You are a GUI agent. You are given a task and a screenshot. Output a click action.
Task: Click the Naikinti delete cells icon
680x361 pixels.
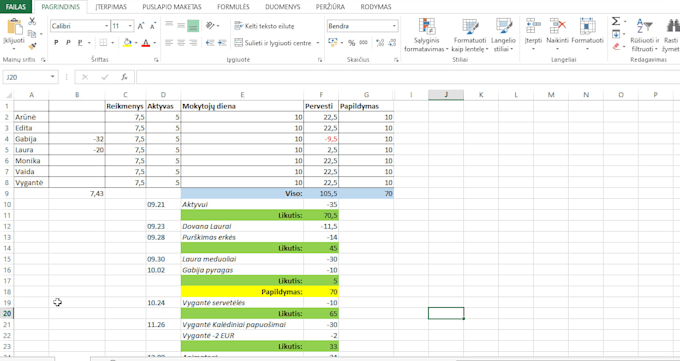pyautogui.click(x=557, y=26)
